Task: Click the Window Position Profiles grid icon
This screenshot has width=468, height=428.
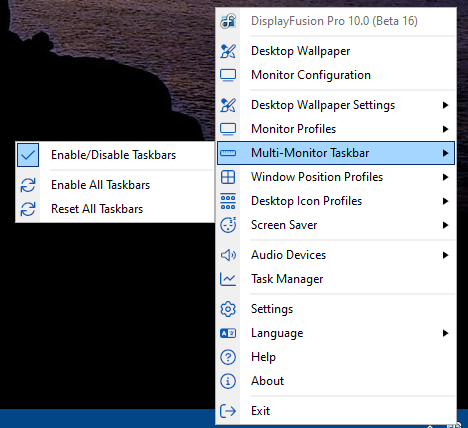Action: [x=228, y=177]
